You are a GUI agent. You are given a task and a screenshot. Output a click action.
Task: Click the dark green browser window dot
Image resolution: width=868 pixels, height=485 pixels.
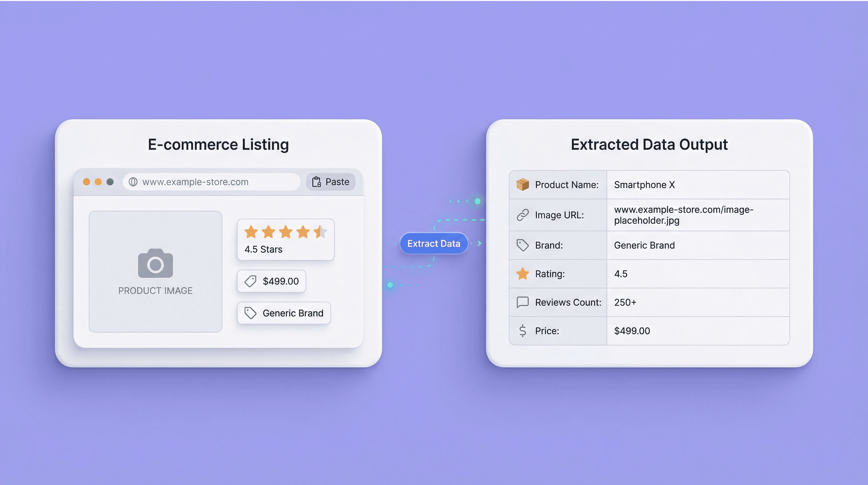click(110, 182)
